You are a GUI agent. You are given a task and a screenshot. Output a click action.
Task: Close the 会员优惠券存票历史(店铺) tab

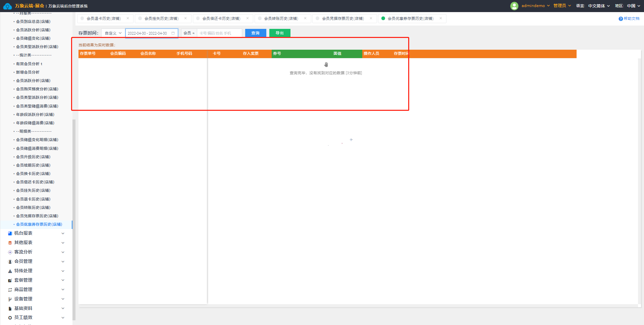[441, 18]
